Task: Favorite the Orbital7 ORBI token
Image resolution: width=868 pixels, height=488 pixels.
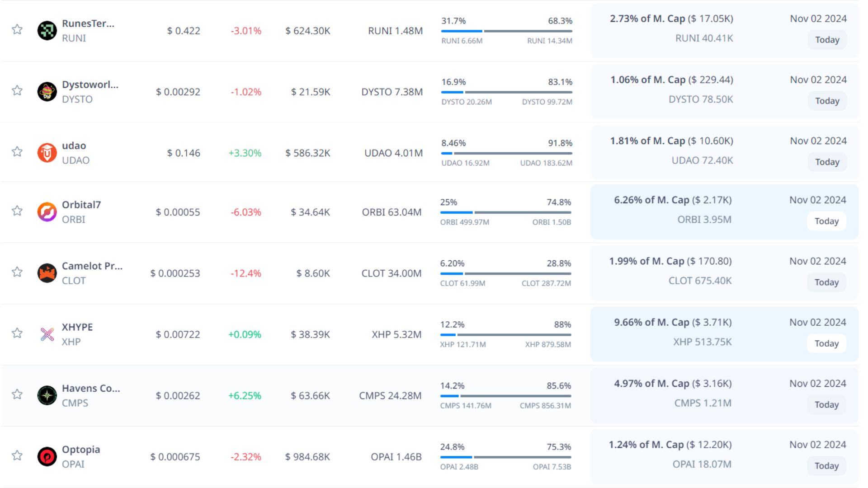Action: pyautogui.click(x=17, y=211)
